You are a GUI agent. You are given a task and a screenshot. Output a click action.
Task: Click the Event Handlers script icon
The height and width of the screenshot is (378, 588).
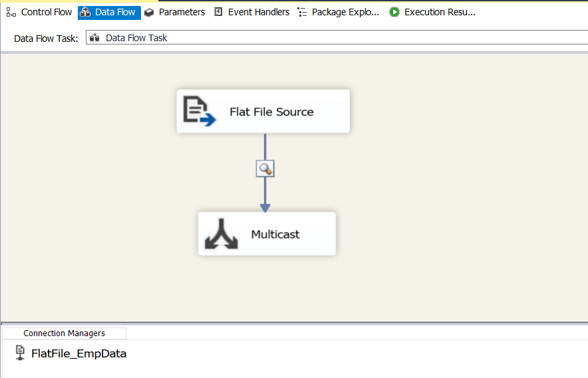click(x=218, y=12)
